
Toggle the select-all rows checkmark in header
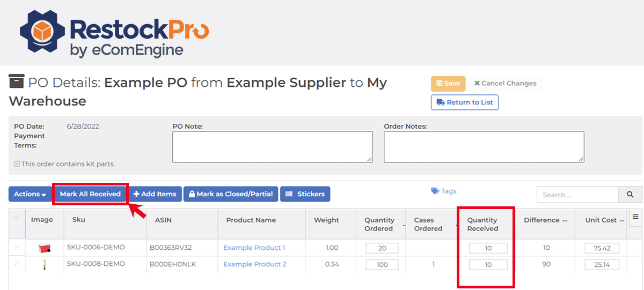coord(16,217)
